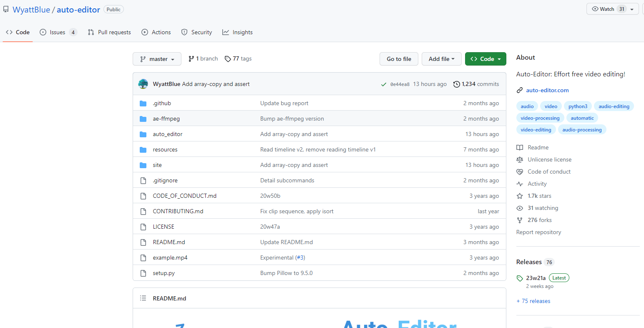Open the Actions tab
This screenshot has height=328, width=644.
[x=156, y=32]
